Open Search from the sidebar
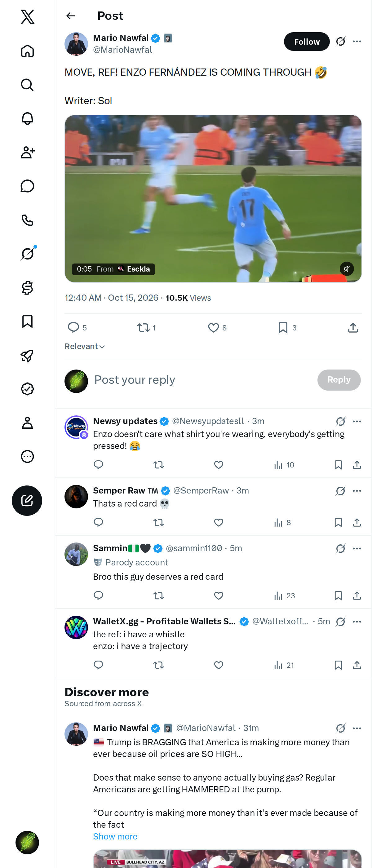The image size is (372, 868). (x=27, y=85)
